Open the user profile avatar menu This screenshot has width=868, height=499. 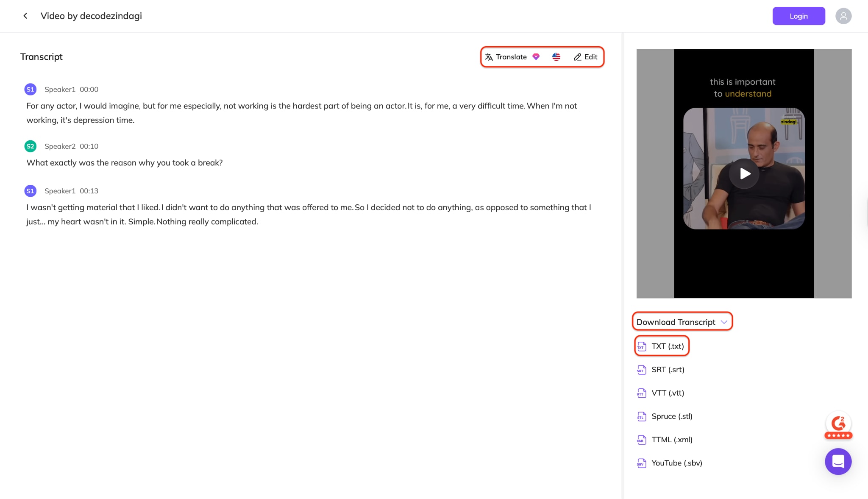[x=843, y=16]
